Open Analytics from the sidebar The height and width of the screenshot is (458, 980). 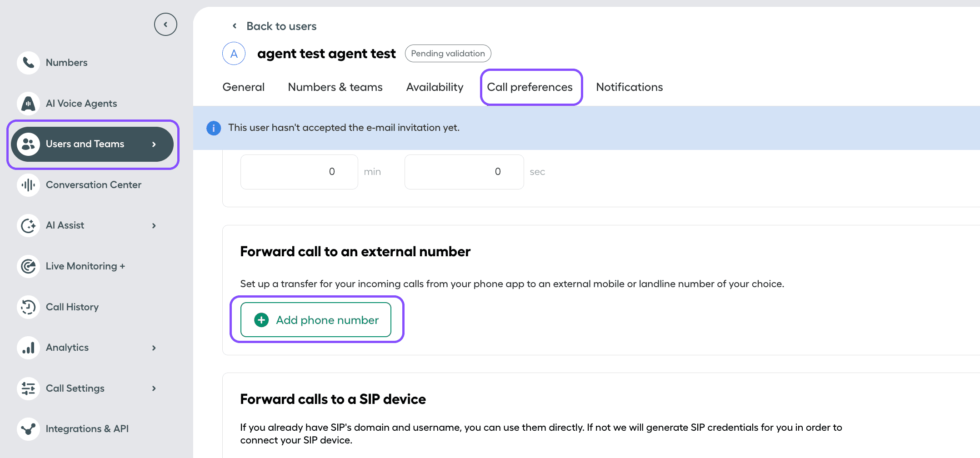[x=28, y=348]
